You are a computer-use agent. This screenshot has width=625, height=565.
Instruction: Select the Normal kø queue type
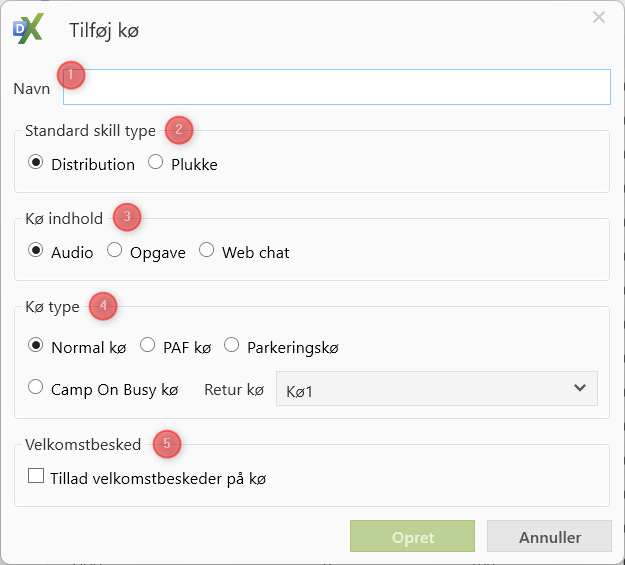(x=36, y=346)
